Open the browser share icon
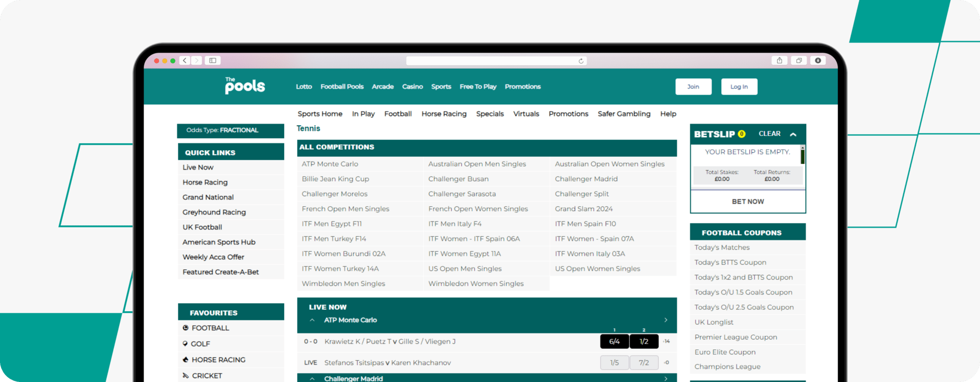Image resolution: width=980 pixels, height=382 pixels. 780,60
